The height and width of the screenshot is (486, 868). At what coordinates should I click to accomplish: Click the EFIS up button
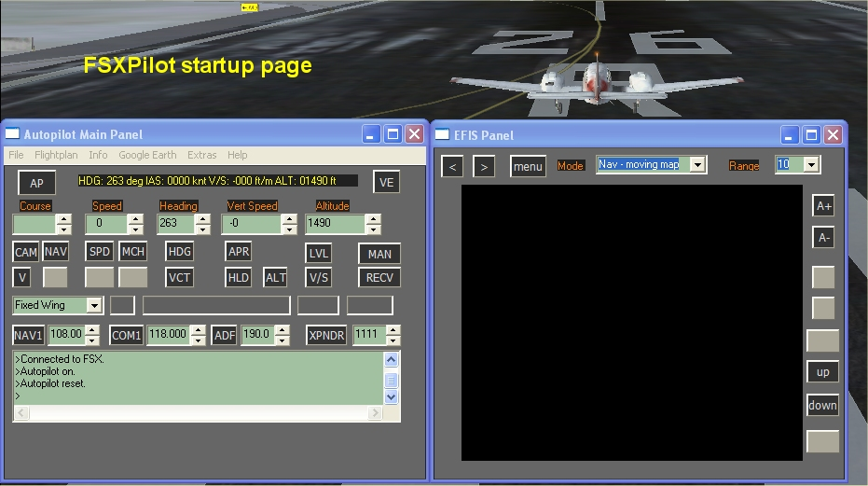pyautogui.click(x=822, y=372)
